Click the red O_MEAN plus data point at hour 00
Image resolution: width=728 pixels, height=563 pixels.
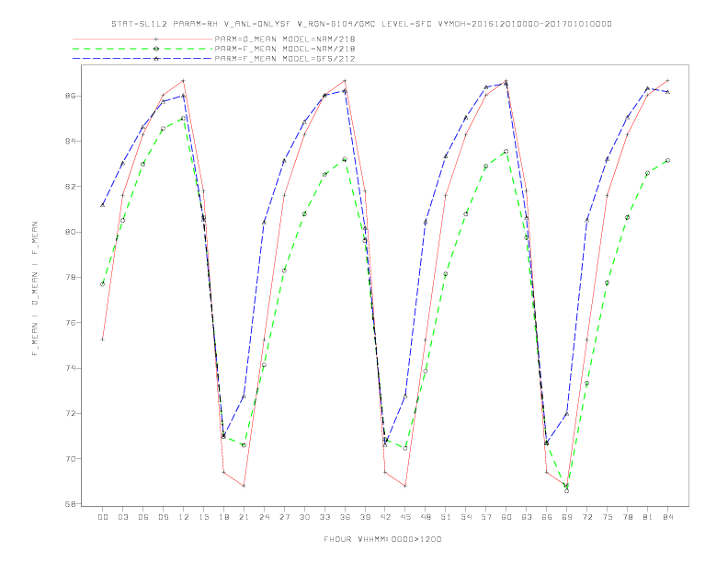[x=103, y=339]
